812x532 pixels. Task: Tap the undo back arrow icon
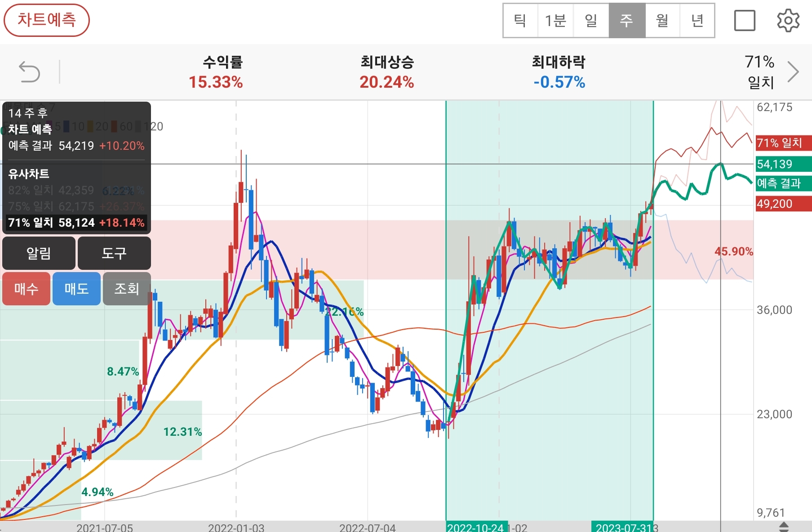pyautogui.click(x=30, y=72)
